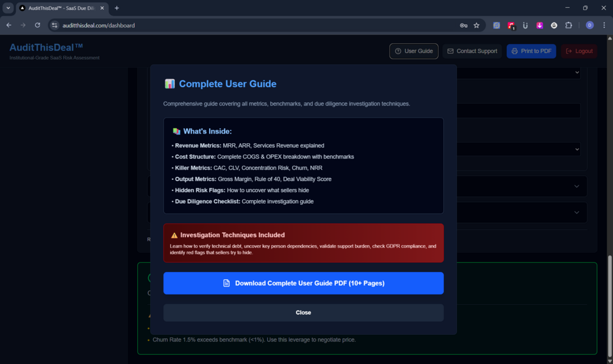613x364 pixels.
Task: Click Print to PDF button
Action: [531, 51]
